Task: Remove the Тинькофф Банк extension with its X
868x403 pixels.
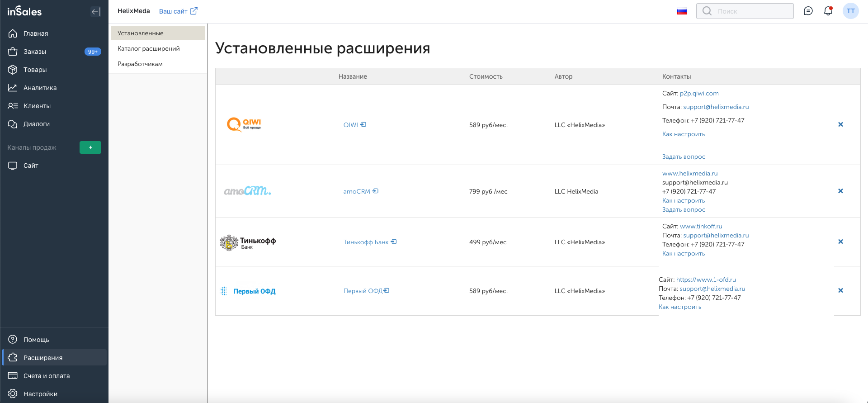Action: coord(840,242)
